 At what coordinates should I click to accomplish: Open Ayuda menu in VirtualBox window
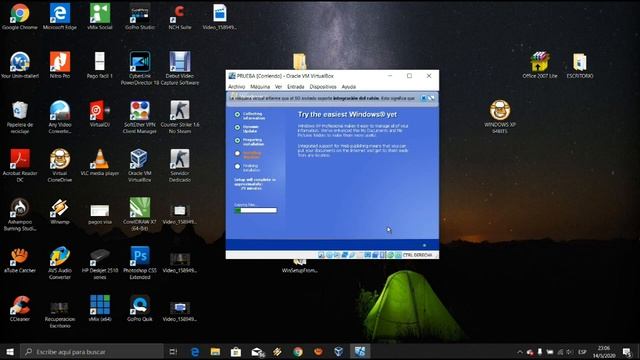pos(349,87)
